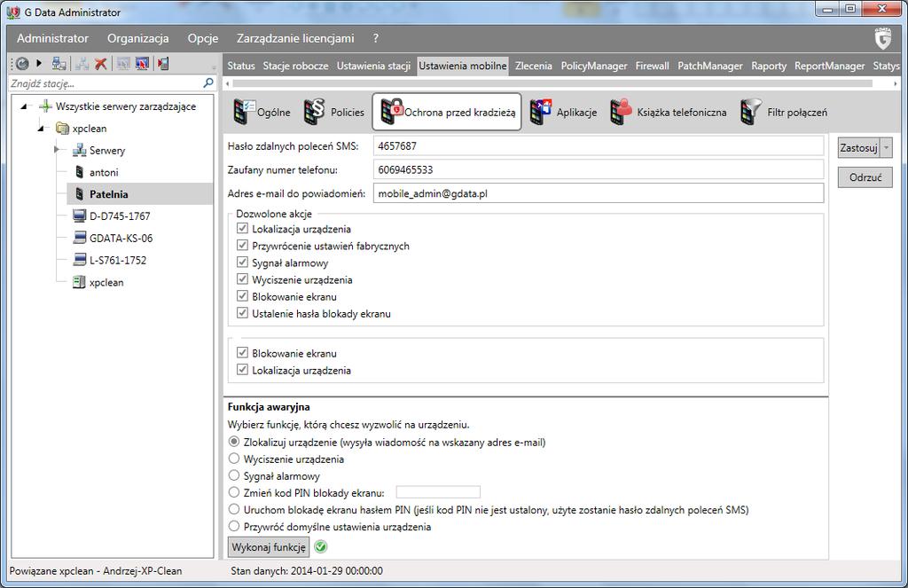The height and width of the screenshot is (588, 908).
Task: Click the Hasło zdalnych poleceń SMS field
Action: pyautogui.click(x=599, y=146)
